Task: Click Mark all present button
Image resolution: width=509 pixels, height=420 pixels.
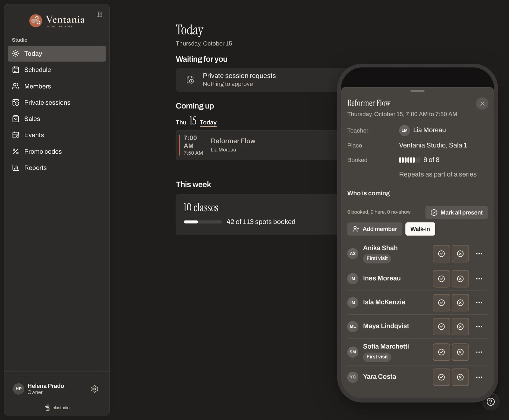Action: (x=457, y=213)
